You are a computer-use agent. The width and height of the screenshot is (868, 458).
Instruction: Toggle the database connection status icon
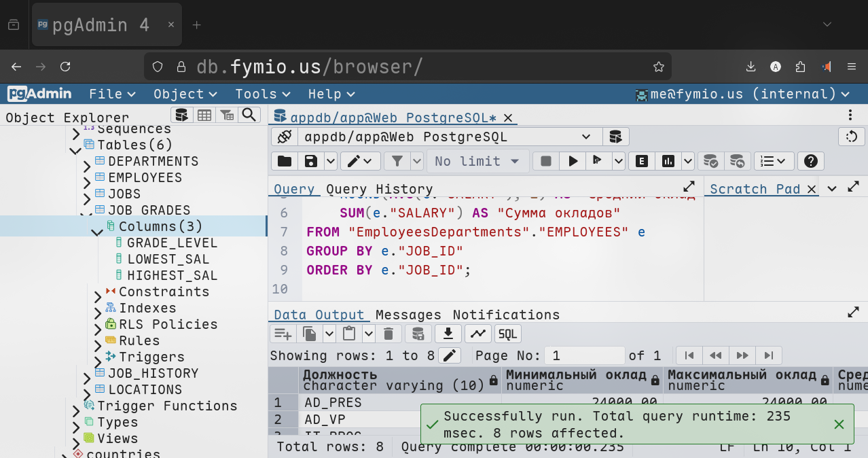tap(285, 137)
